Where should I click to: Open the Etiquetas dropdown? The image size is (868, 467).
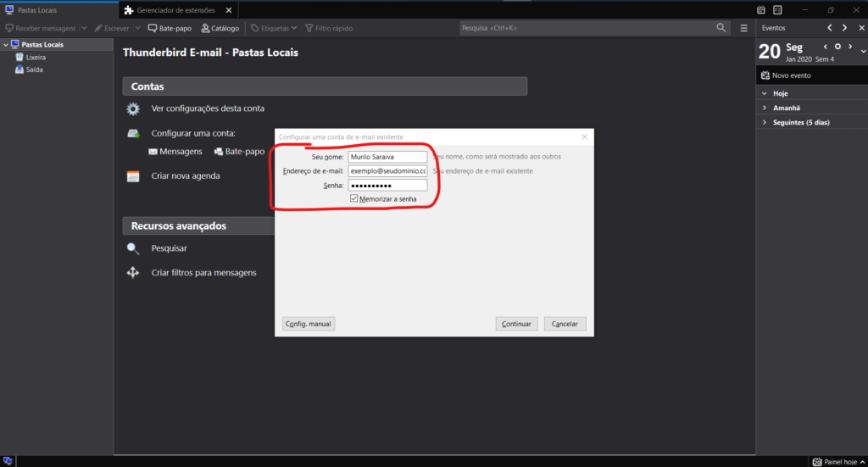coord(274,28)
